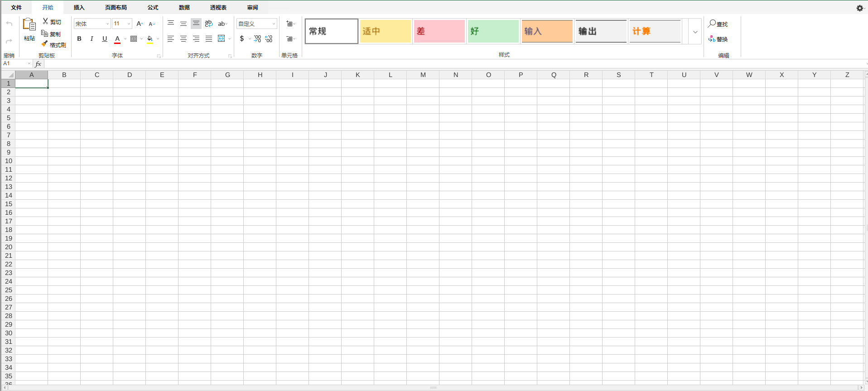Set middle vertical alignment
Image resolution: width=868 pixels, height=391 pixels.
(x=183, y=24)
